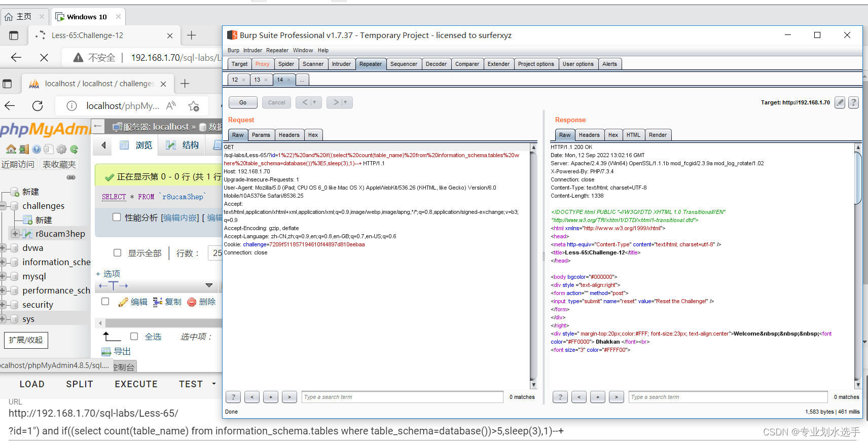
Task: Open phpMyAdmin settings gear icon
Action: pos(61,149)
